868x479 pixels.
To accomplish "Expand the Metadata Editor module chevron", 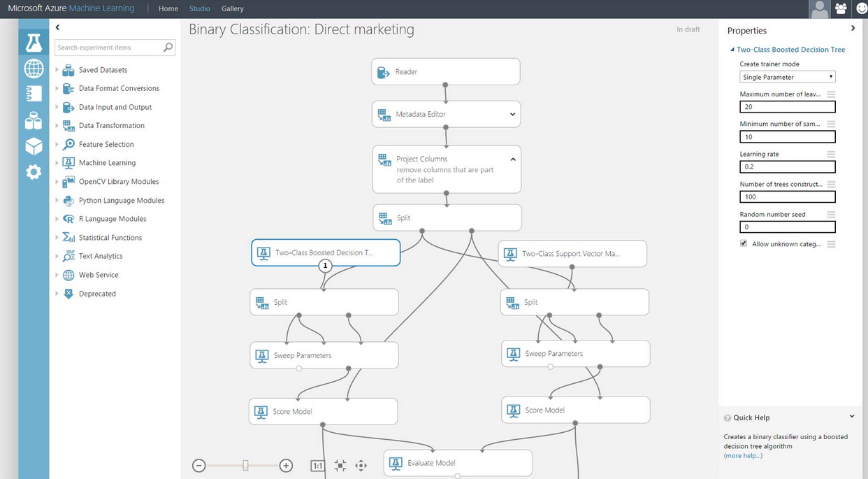I will [x=512, y=114].
